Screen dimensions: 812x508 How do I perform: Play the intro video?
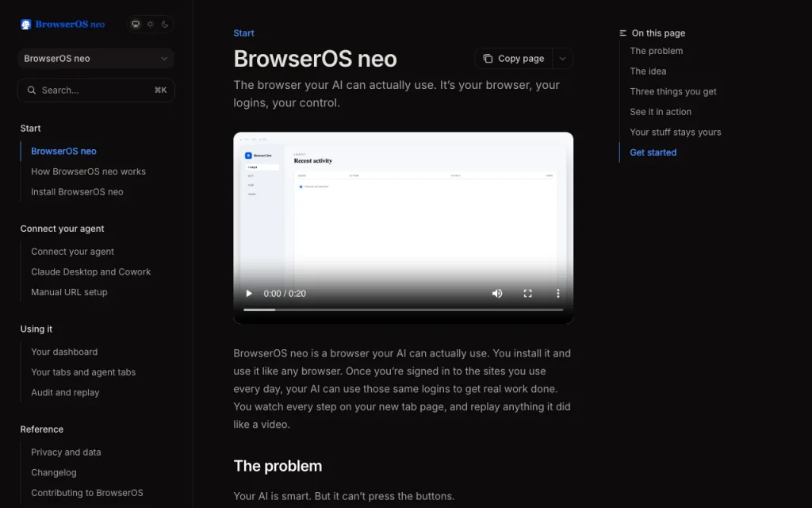[249, 294]
